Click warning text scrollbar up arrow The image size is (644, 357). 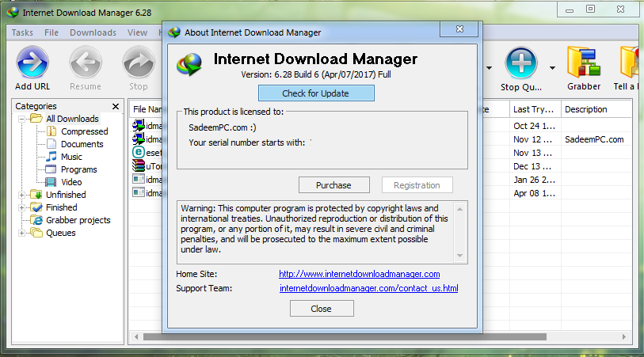pos(459,209)
